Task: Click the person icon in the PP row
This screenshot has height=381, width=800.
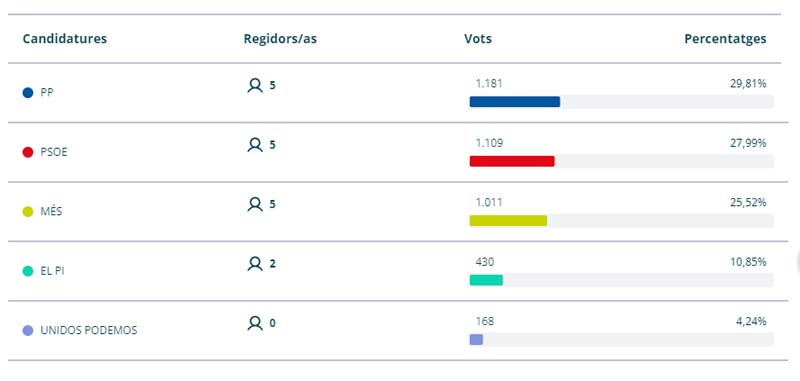Action: click(255, 85)
